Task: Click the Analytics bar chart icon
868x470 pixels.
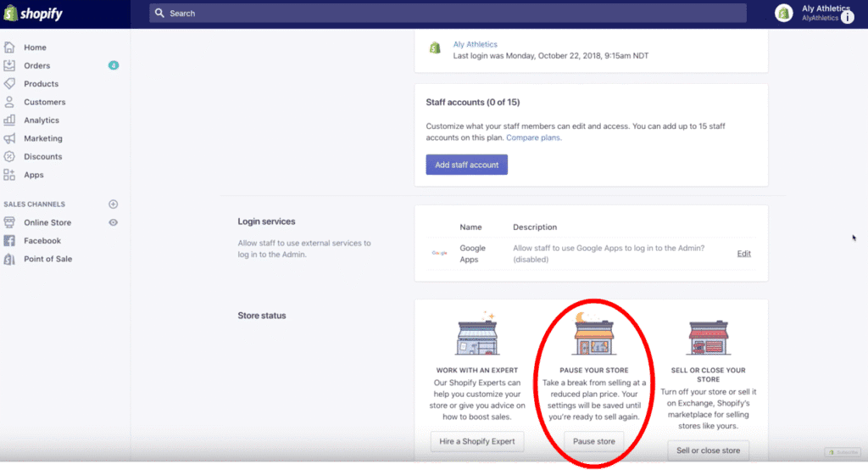Action: click(9, 120)
